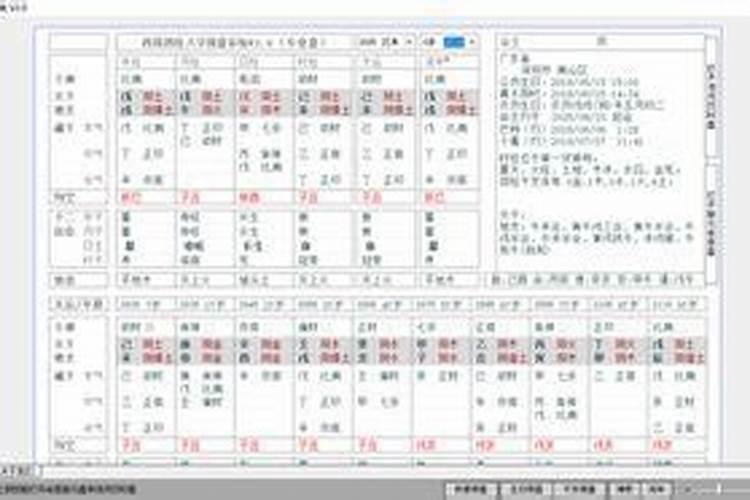Click the chart title box in the header
Viewport: 750px width, 500px height.
coord(233,42)
